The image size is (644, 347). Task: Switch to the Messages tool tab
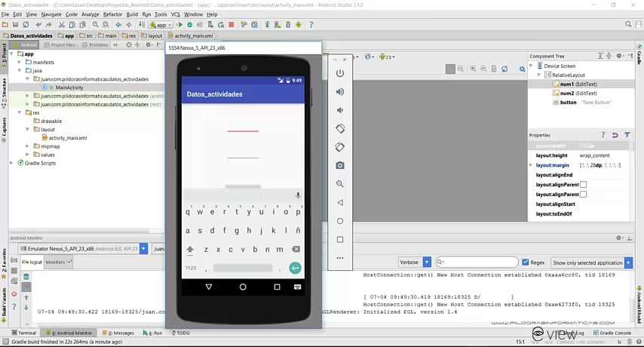tap(118, 333)
